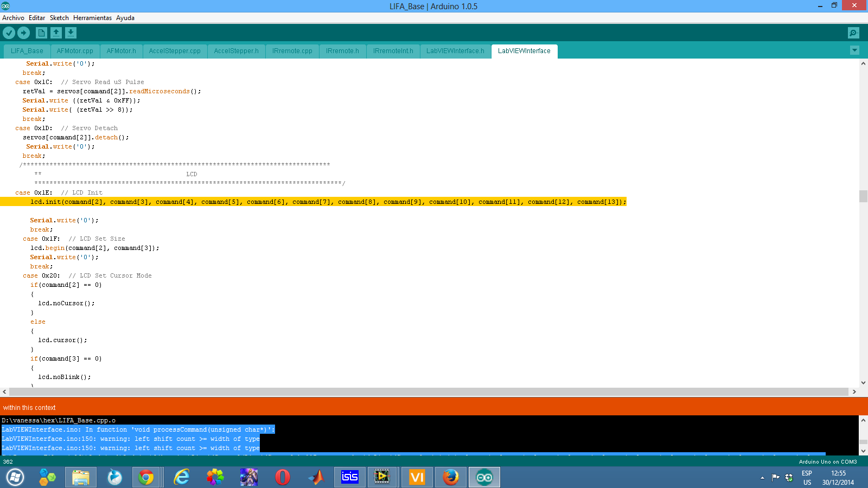Open the Sketch menu
This screenshot has width=868, height=488.
[x=59, y=18]
